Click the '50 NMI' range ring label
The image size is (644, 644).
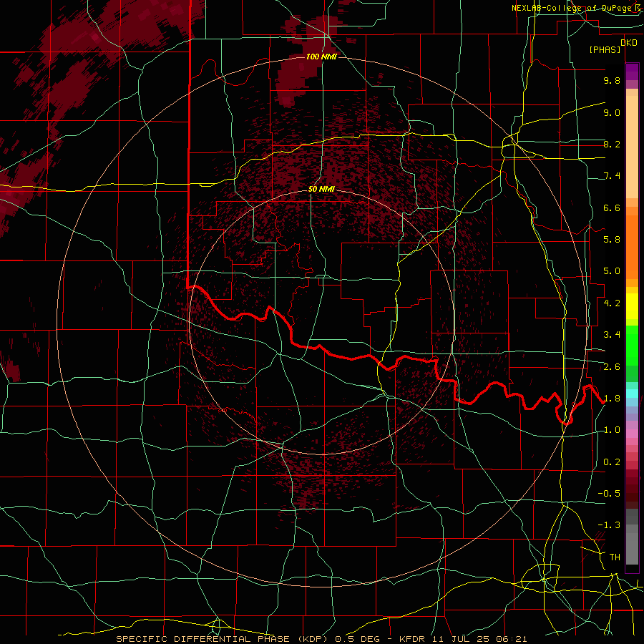321,189
